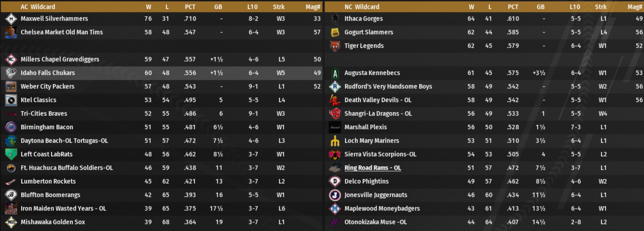
Task: Open the Weber City Packers team name
Action: click(47, 86)
